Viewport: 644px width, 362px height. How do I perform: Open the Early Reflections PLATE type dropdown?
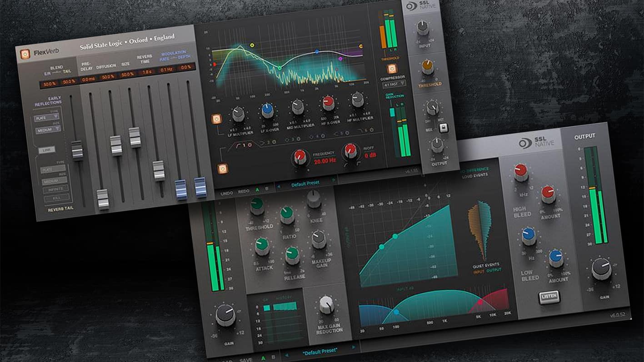pos(47,118)
